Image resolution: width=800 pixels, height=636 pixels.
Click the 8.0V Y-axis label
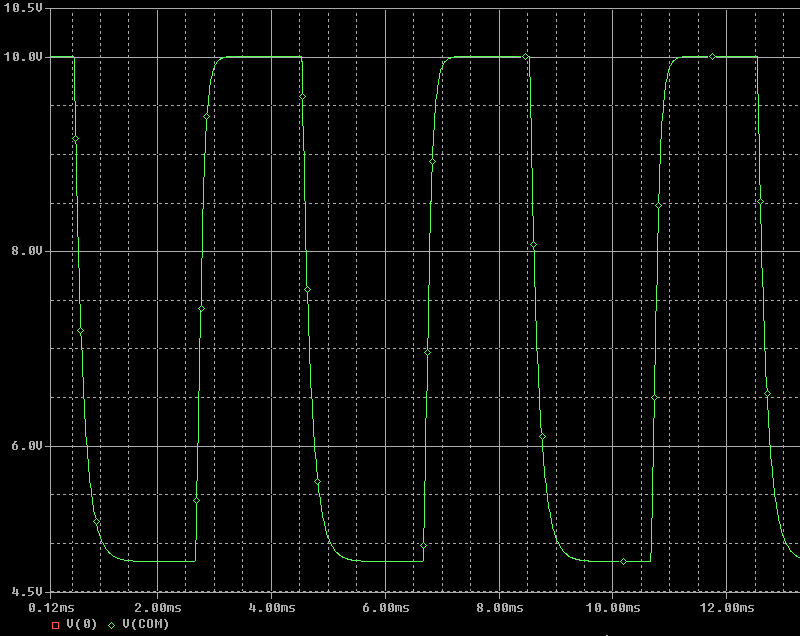click(x=26, y=251)
